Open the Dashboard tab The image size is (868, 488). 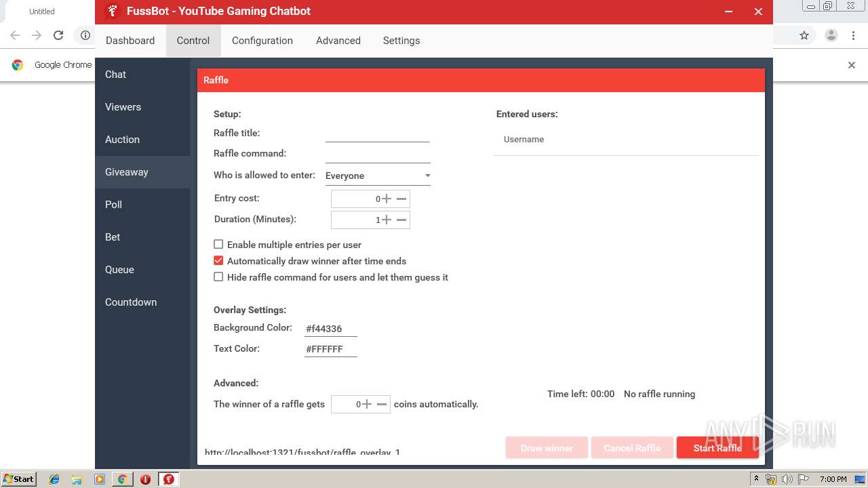130,41
